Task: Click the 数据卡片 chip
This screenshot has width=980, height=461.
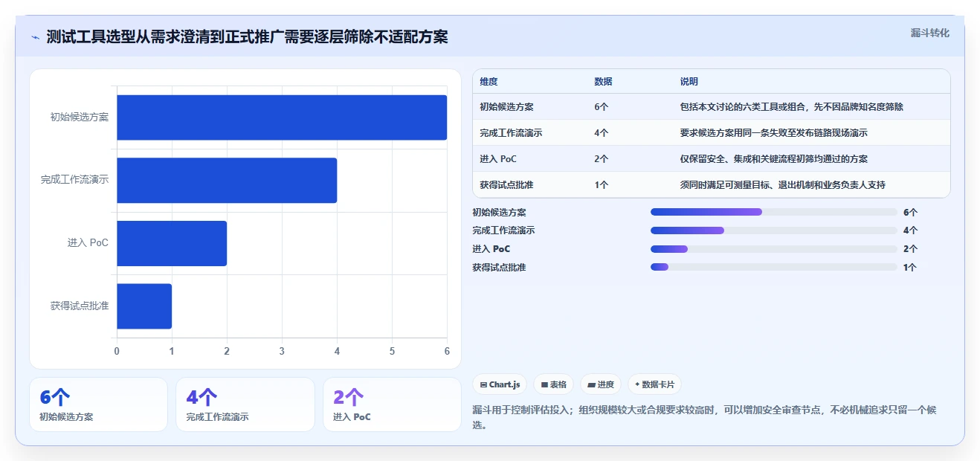Action: click(654, 384)
